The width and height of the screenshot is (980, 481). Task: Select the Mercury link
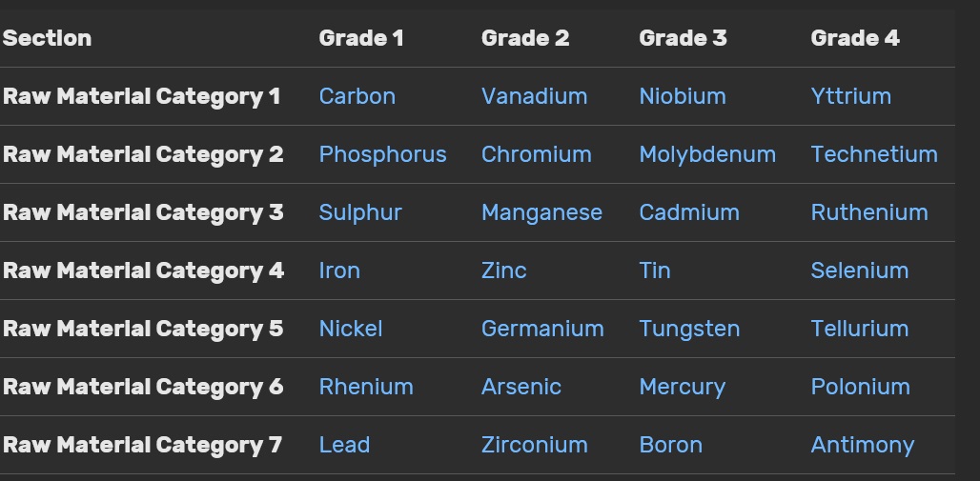[x=682, y=387]
